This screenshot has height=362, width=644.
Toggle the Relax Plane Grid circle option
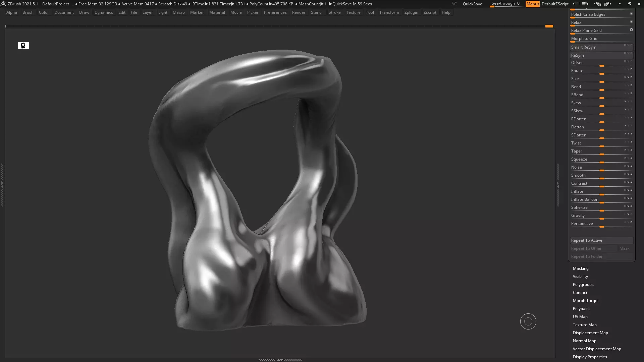pos(631,30)
